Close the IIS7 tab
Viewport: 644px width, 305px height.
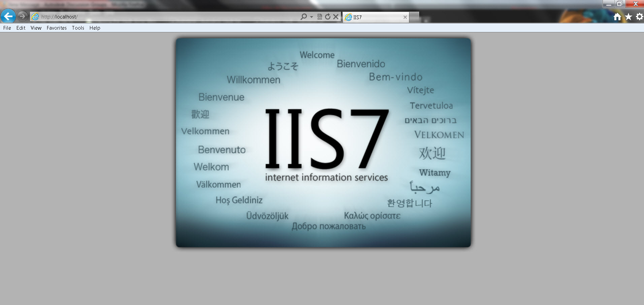(405, 17)
